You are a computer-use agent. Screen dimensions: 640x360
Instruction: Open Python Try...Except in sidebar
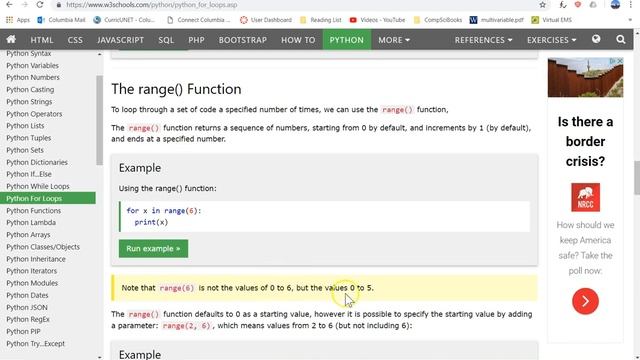36,344
